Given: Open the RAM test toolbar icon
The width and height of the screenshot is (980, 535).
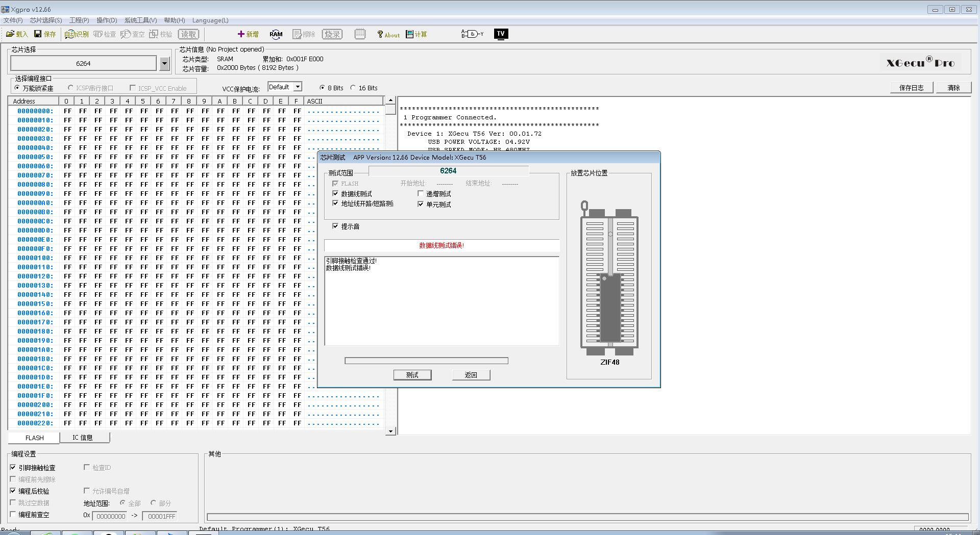Looking at the screenshot, I should click(276, 34).
